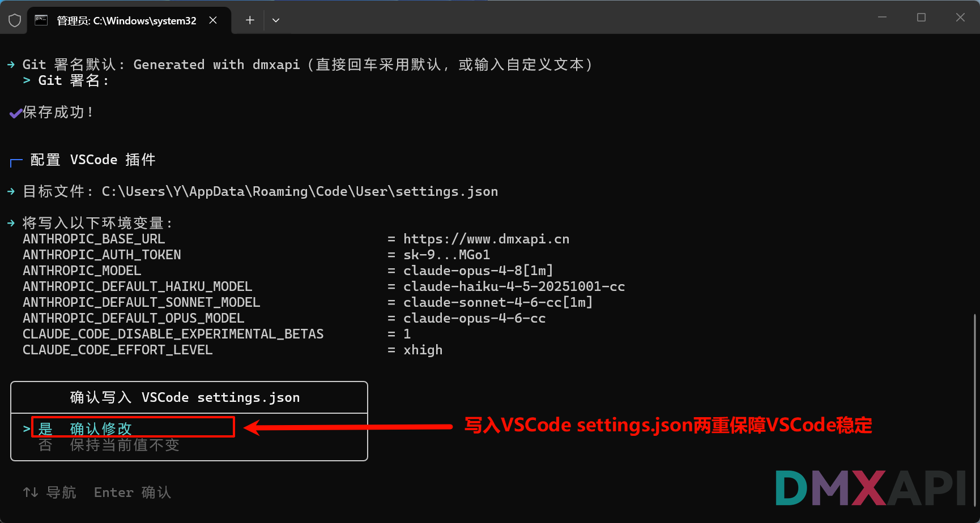Click the ANTHROPIC_MODEL variable name
The width and height of the screenshot is (980, 523).
(x=82, y=271)
